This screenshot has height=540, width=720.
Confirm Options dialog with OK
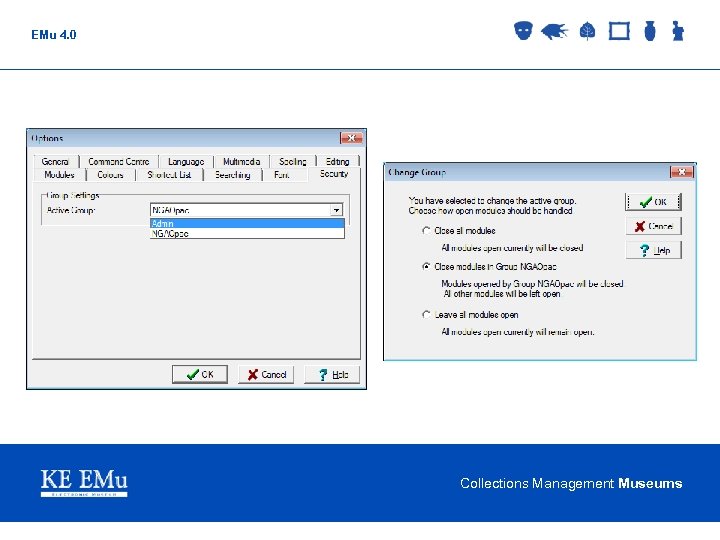pyautogui.click(x=200, y=374)
